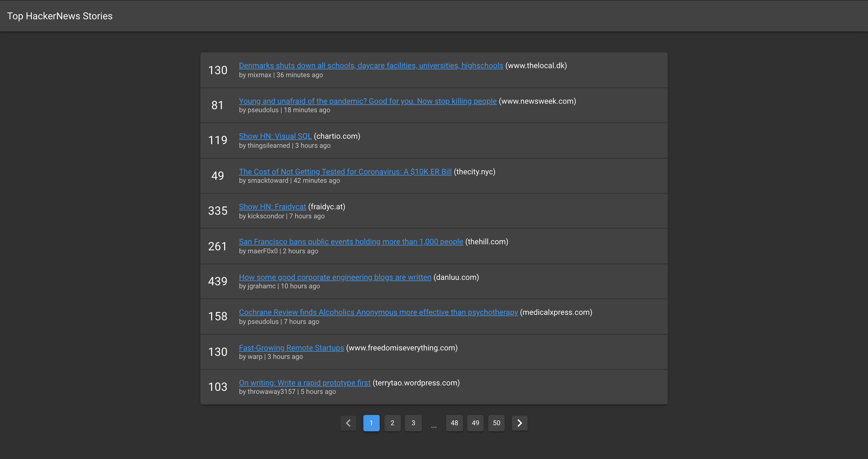The image size is (868, 459).
Task: Open the rapid prototype writing article
Action: point(304,383)
